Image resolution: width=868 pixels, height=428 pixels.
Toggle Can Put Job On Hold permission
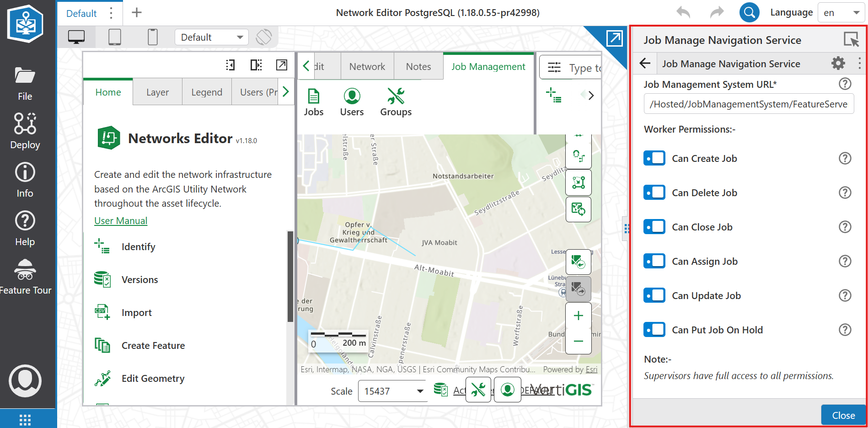[654, 330]
